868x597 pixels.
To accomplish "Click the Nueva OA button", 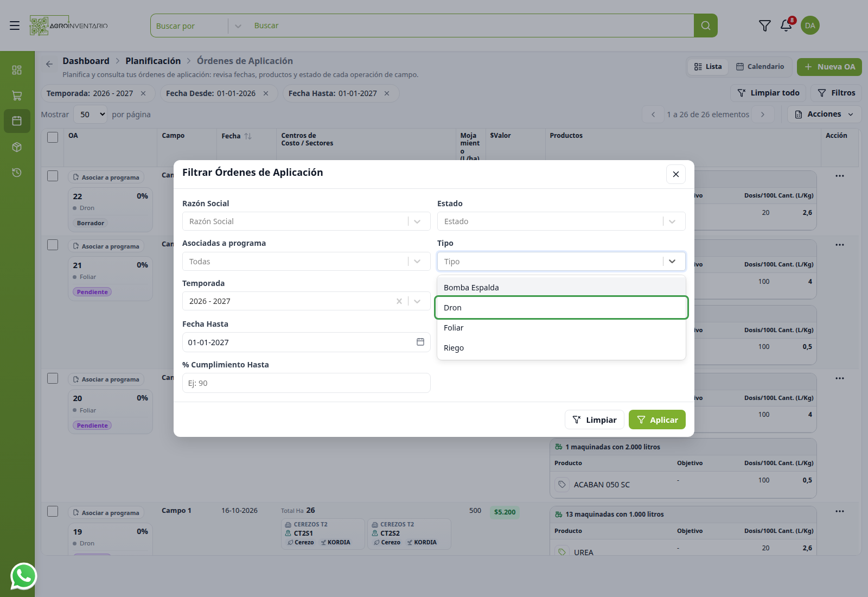I will coord(829,67).
